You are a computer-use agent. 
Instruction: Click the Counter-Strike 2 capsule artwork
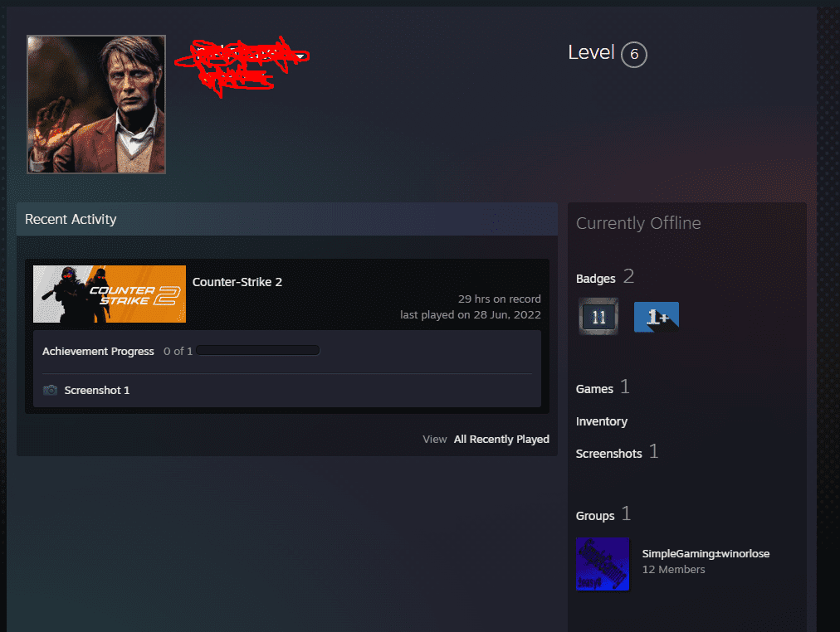[x=109, y=294]
